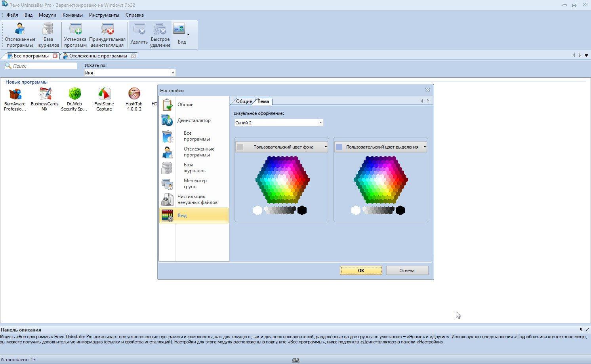The width and height of the screenshot is (591, 364).
Task: Click the Поиск search field
Action: (x=41, y=66)
